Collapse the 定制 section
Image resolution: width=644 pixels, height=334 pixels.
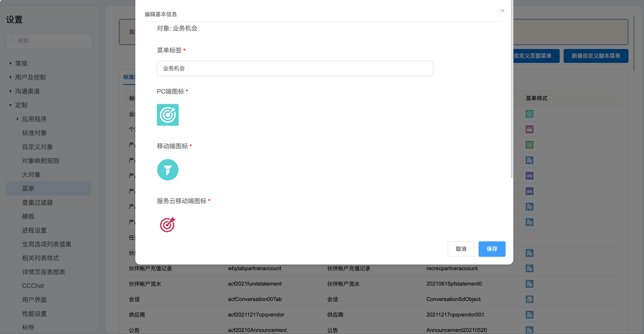pos(11,105)
